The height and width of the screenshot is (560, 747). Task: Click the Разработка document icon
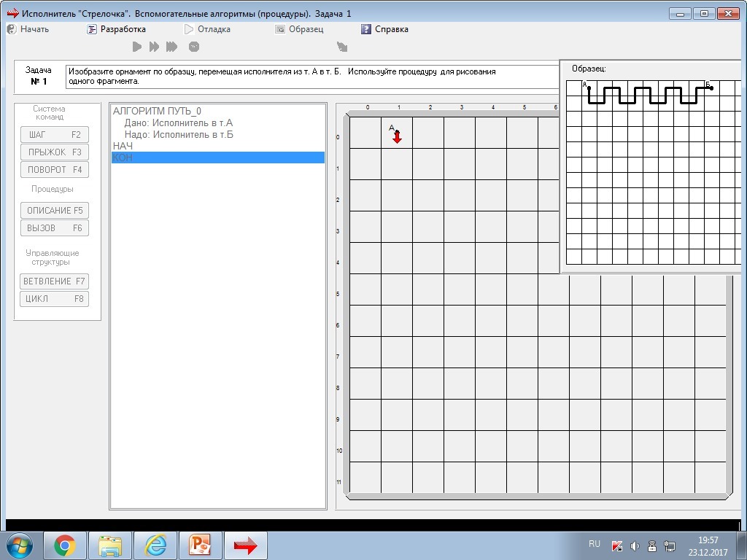tap(91, 29)
